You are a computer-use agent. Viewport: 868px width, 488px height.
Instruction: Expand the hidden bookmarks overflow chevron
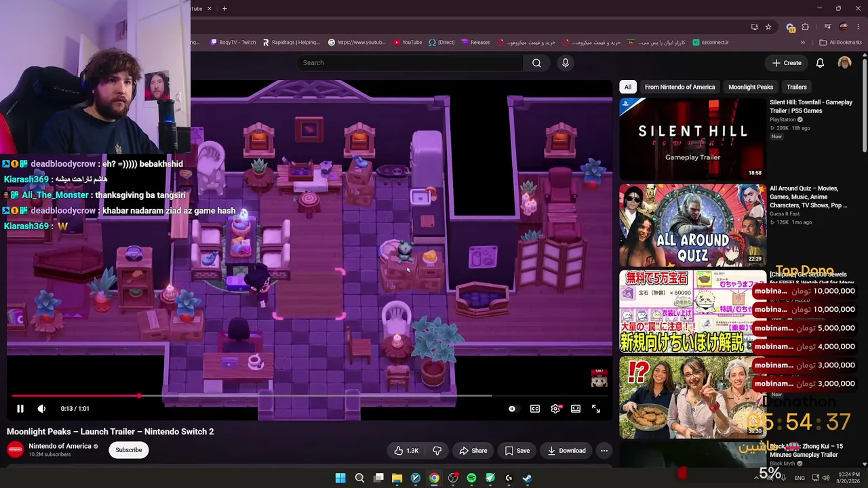tap(803, 42)
